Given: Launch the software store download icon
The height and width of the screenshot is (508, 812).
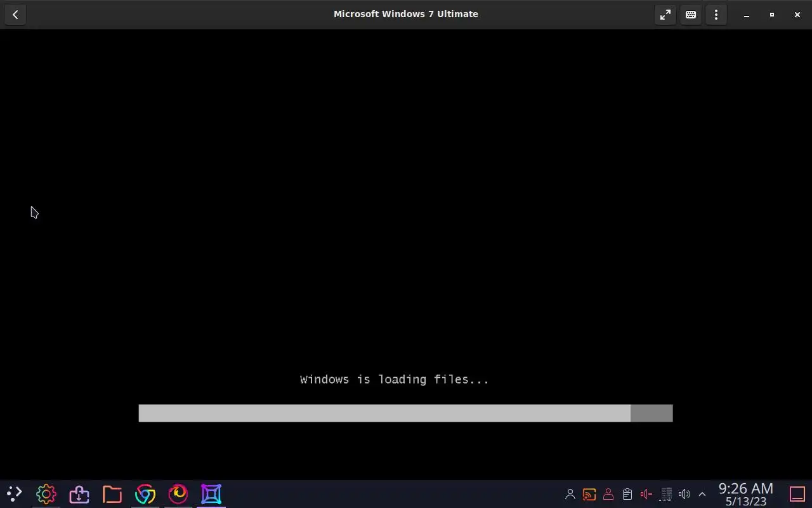Looking at the screenshot, I should click(x=79, y=494).
